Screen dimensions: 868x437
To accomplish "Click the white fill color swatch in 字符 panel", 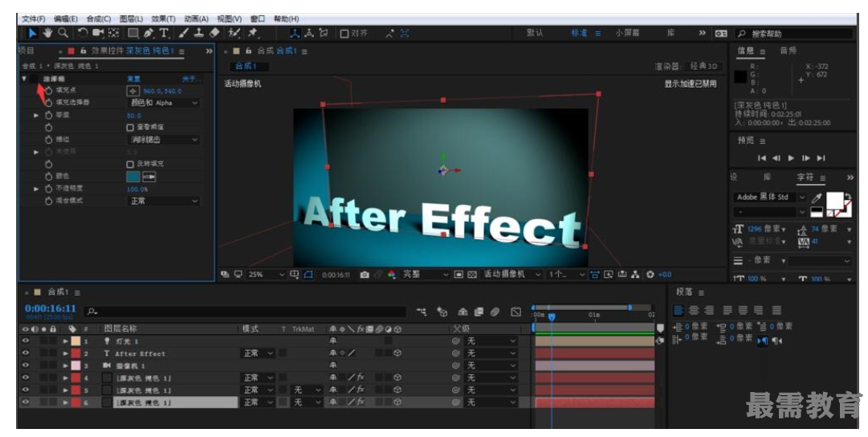I will (x=835, y=200).
